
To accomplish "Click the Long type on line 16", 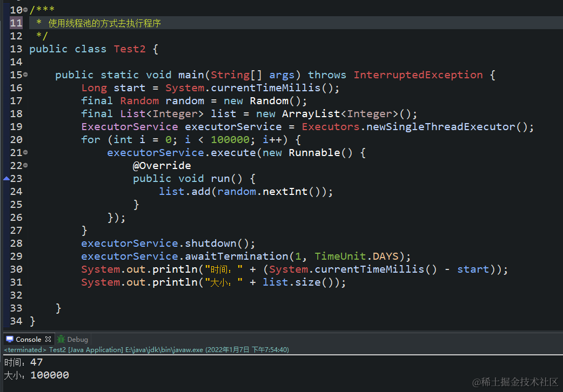I will [94, 88].
